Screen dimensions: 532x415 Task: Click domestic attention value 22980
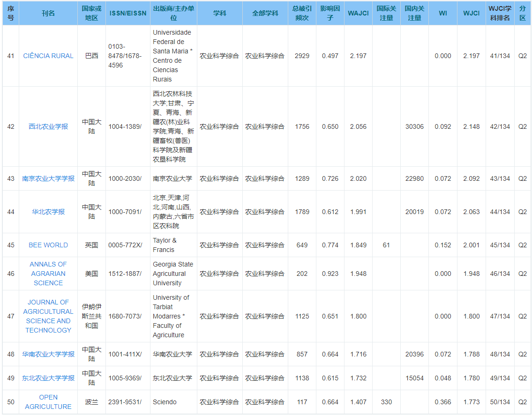point(415,178)
